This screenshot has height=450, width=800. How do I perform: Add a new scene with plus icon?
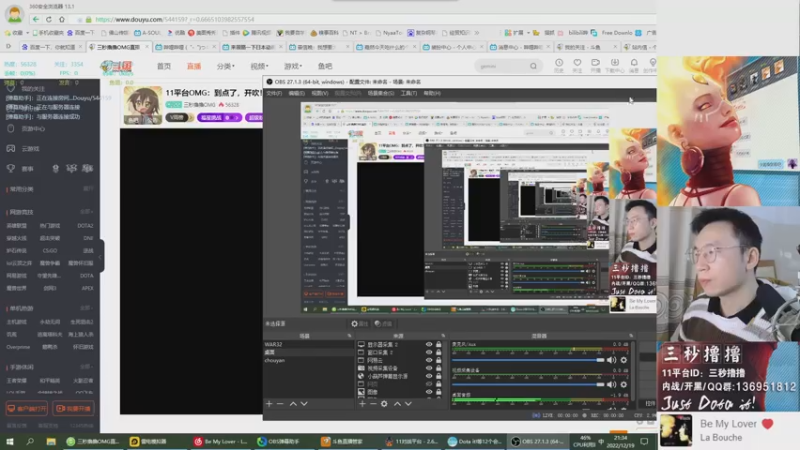pos(269,404)
